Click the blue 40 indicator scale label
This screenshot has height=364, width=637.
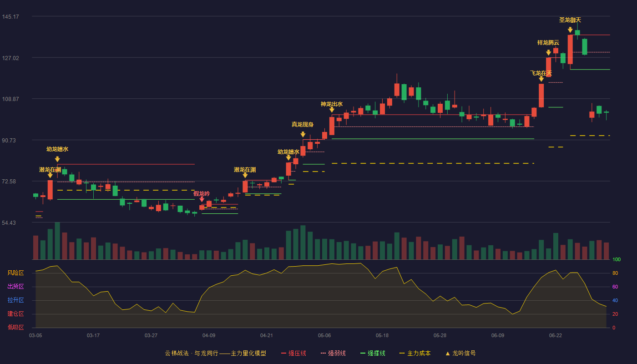pyautogui.click(x=615, y=300)
